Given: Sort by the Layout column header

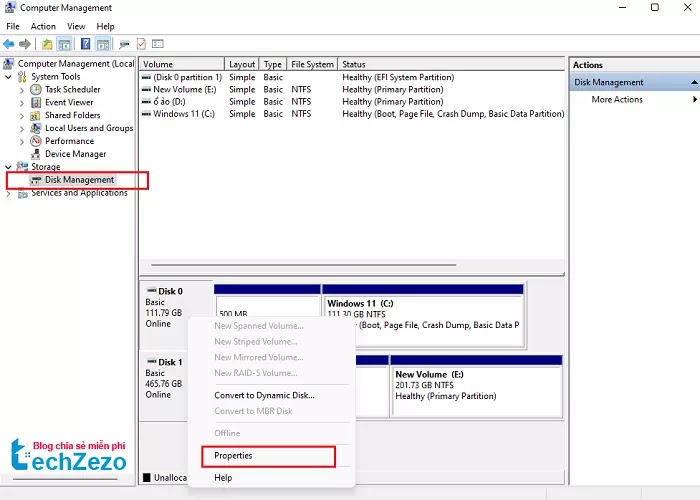Looking at the screenshot, I should click(x=242, y=64).
